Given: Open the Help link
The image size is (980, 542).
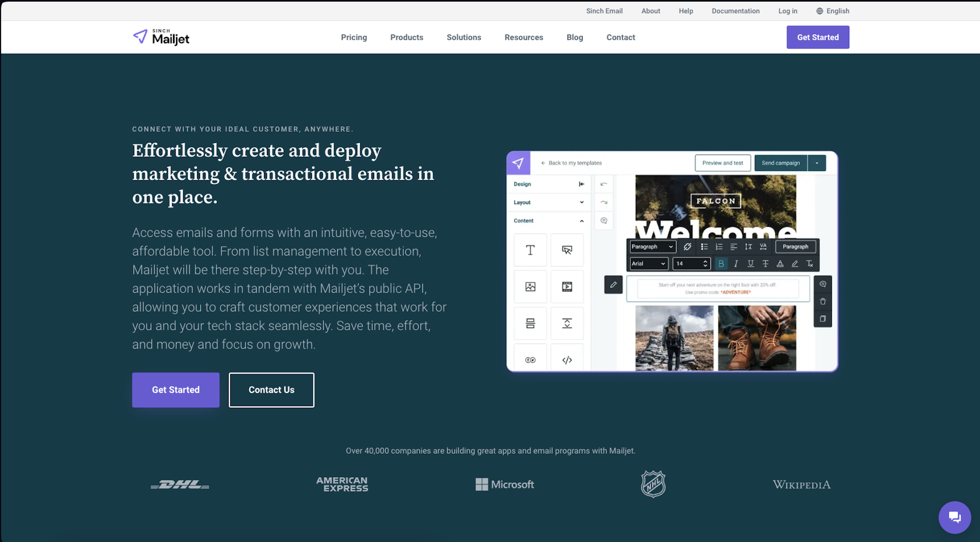Looking at the screenshot, I should (686, 11).
